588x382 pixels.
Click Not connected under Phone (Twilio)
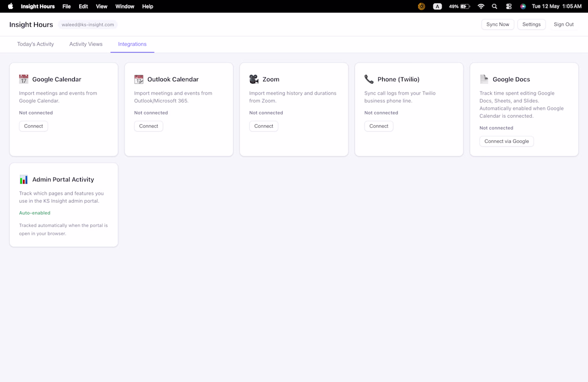(381, 112)
